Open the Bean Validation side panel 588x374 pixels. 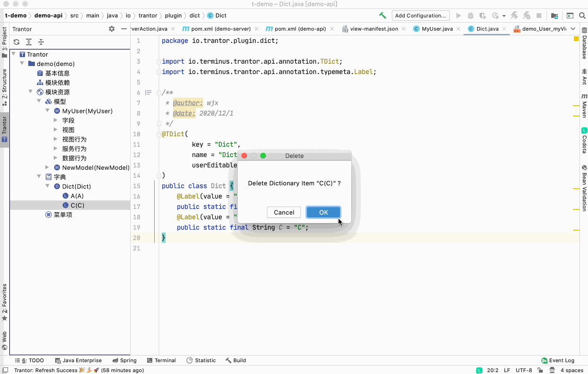[x=584, y=188]
